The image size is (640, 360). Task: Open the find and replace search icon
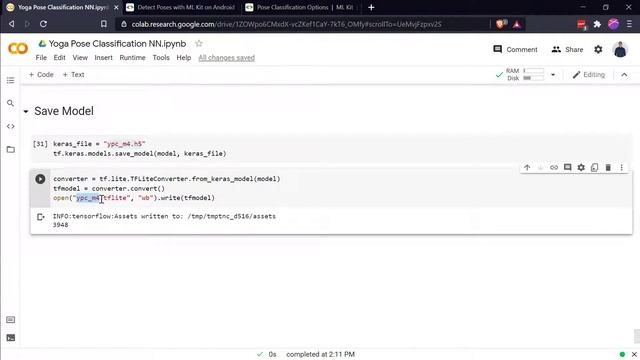[x=11, y=103]
